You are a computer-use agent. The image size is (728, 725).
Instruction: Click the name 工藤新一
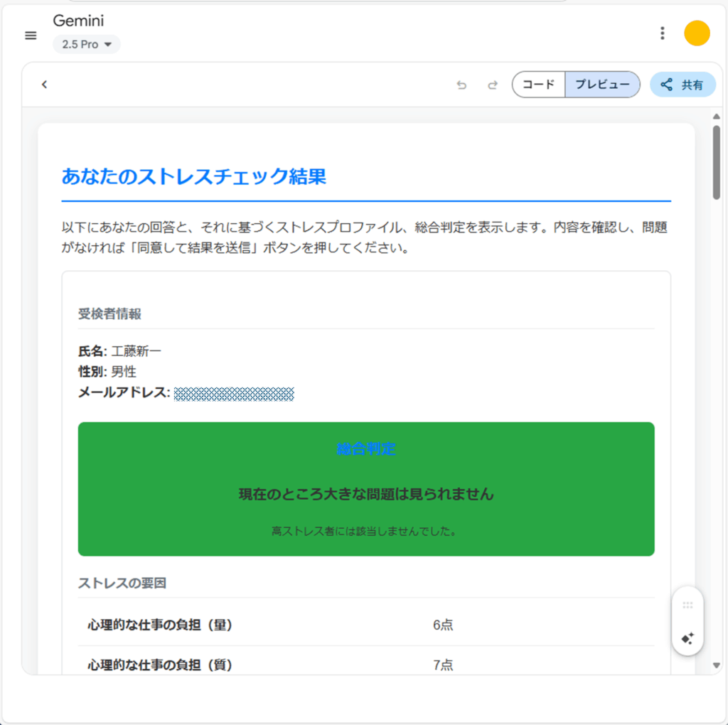136,351
